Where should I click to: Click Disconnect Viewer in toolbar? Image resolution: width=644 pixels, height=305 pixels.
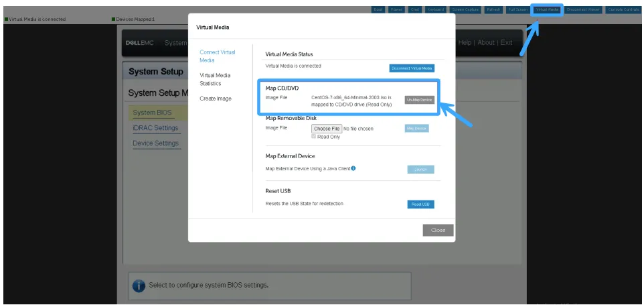(584, 9)
